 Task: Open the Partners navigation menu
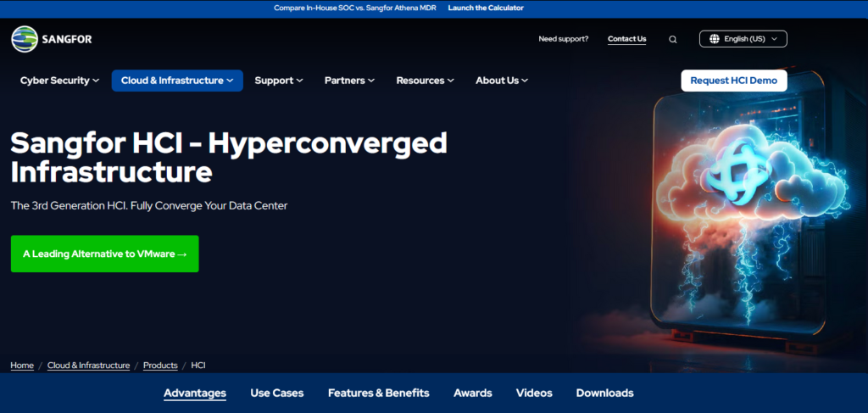pos(349,81)
